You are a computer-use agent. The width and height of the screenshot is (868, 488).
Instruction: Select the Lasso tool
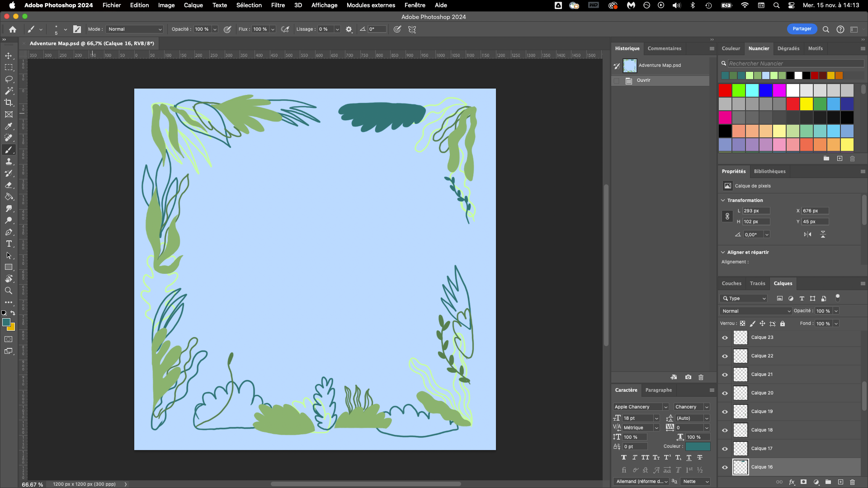[9, 79]
